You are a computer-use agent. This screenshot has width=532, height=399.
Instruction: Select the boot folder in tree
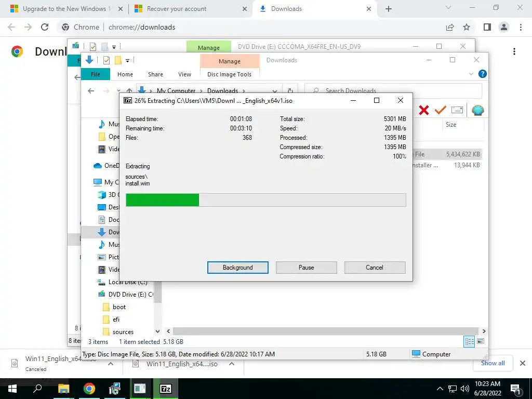[119, 307]
